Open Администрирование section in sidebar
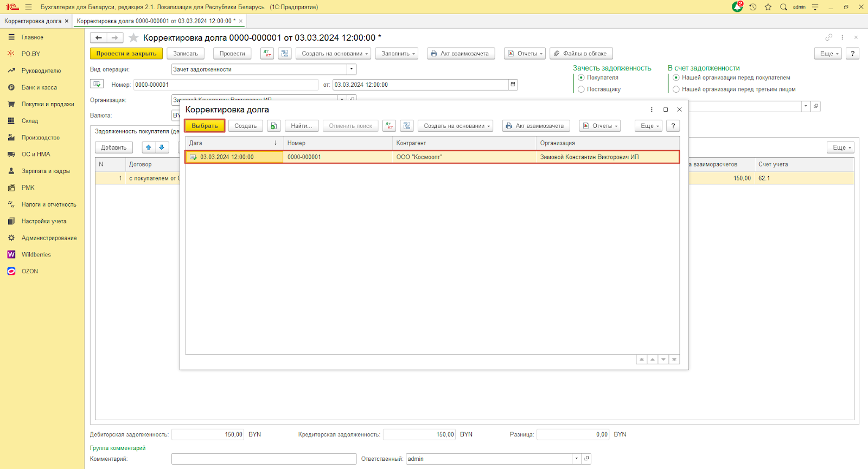The height and width of the screenshot is (469, 868). (49, 238)
